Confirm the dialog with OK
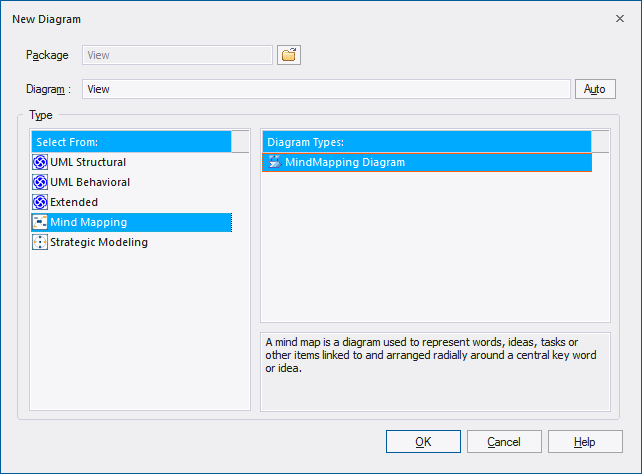Image resolution: width=642 pixels, height=474 pixels. point(423,441)
